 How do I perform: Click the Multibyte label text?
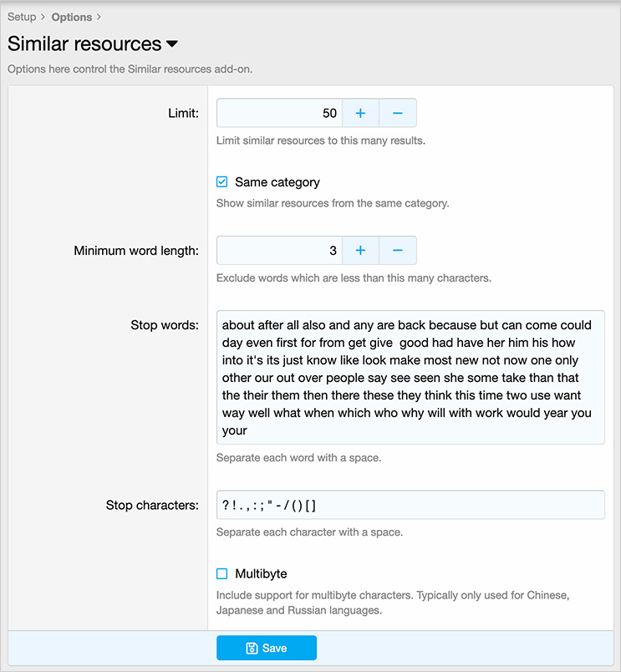(261, 574)
